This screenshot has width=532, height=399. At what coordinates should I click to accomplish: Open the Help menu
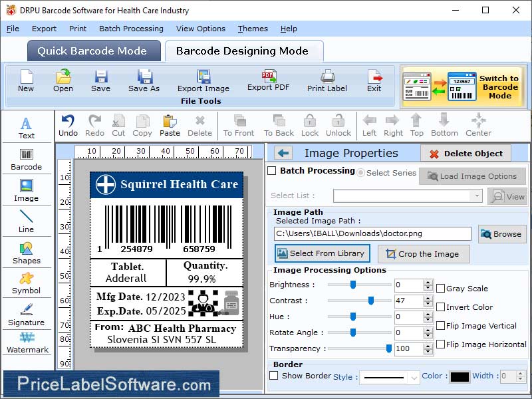click(x=289, y=29)
